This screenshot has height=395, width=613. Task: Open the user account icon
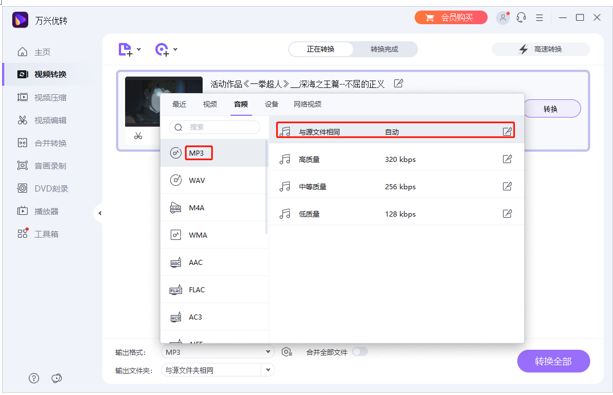[x=503, y=18]
